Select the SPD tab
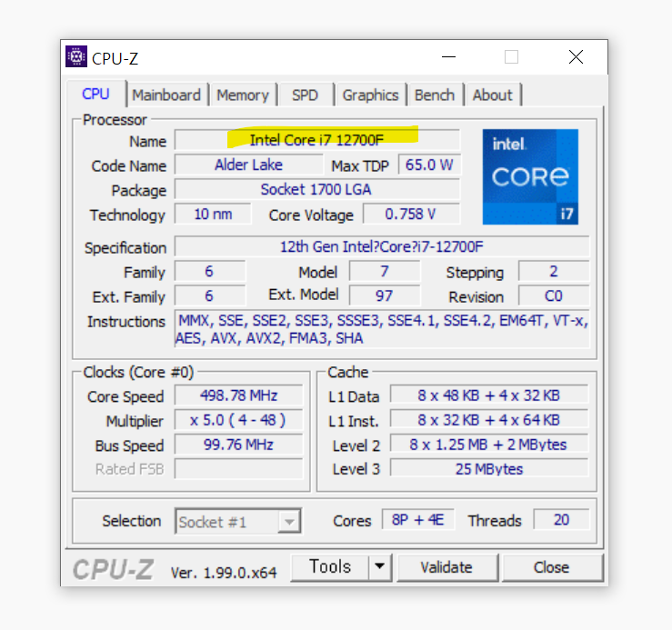This screenshot has width=672, height=630. [306, 95]
